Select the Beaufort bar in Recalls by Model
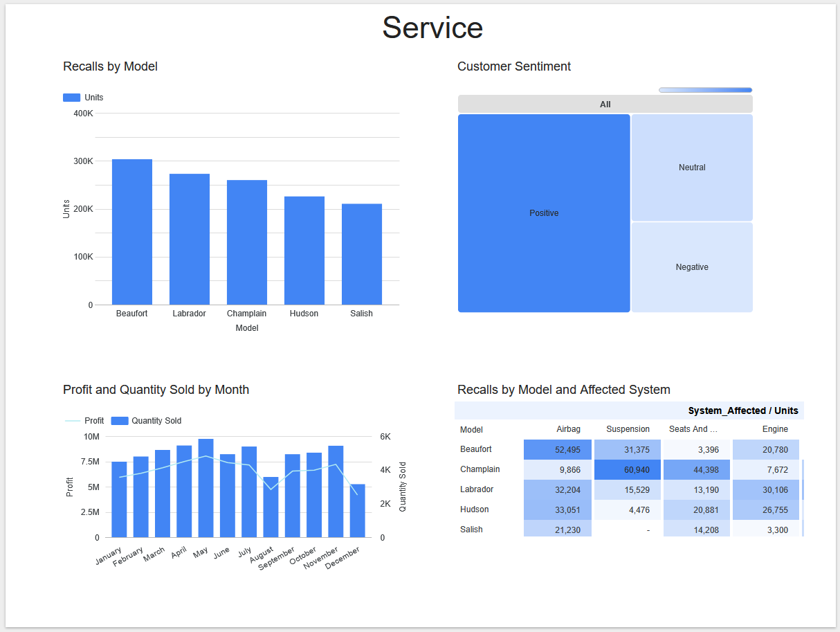Viewport: 840px width, 632px height. tap(131, 232)
